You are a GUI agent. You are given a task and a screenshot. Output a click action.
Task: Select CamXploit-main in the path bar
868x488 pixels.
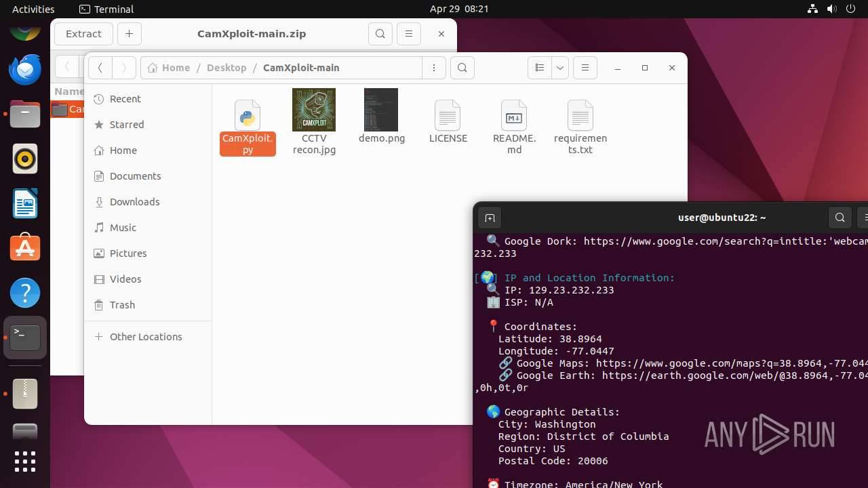[x=301, y=68]
